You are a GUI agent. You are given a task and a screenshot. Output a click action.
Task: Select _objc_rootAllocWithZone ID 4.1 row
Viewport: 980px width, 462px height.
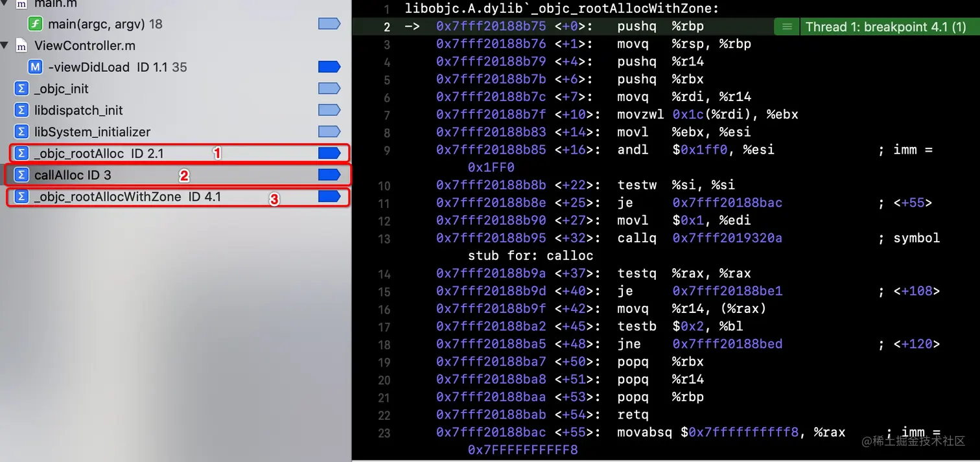176,196
